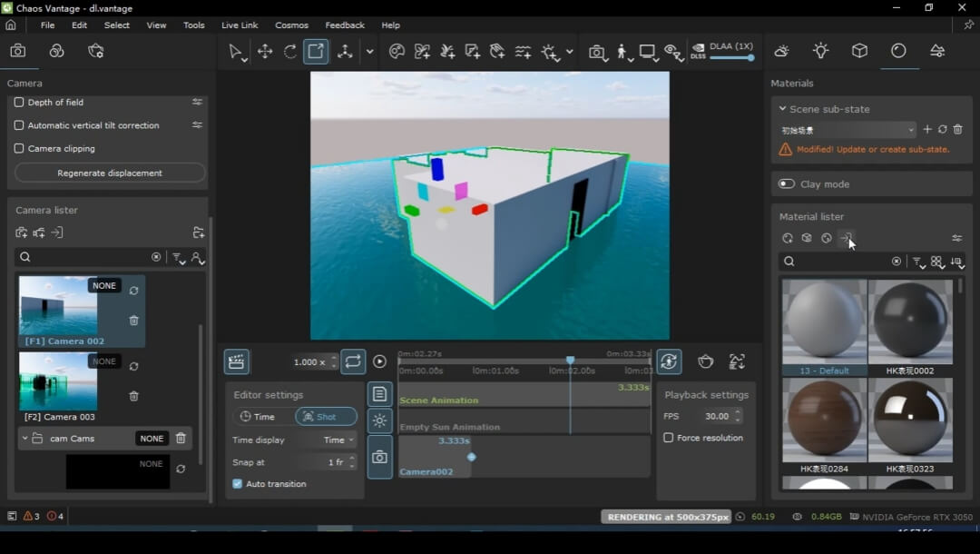Select the 13 - Default material
The width and height of the screenshot is (980, 554).
(x=824, y=328)
